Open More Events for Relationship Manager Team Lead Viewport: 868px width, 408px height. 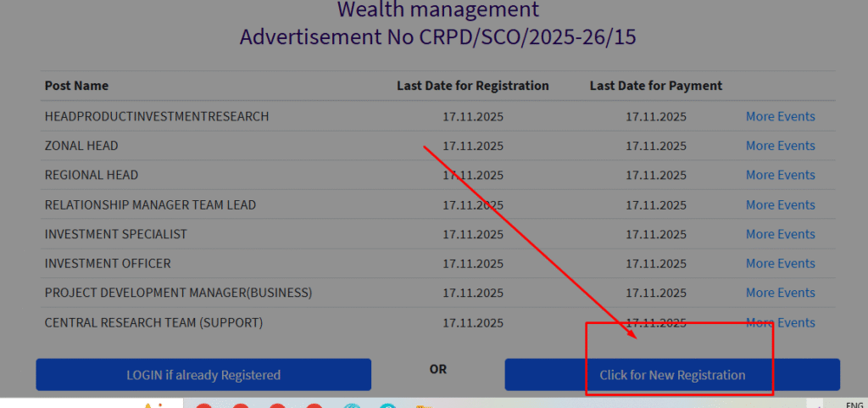(x=780, y=204)
